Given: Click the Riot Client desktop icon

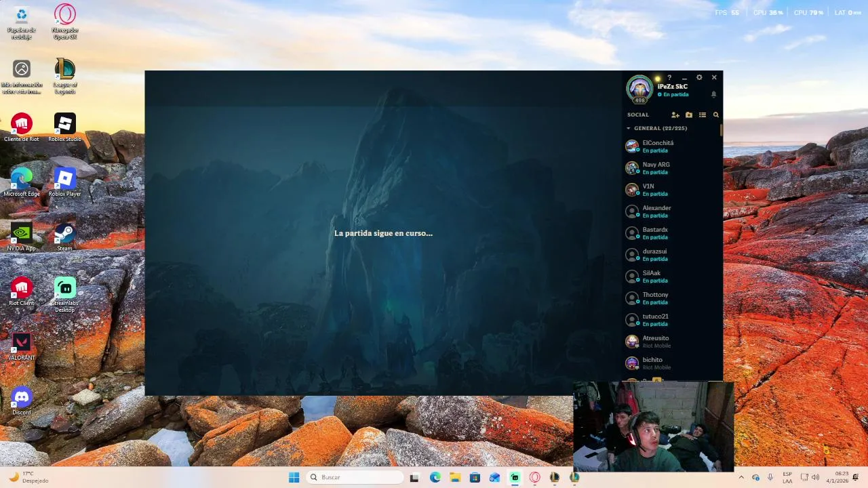Looking at the screenshot, I should [21, 292].
